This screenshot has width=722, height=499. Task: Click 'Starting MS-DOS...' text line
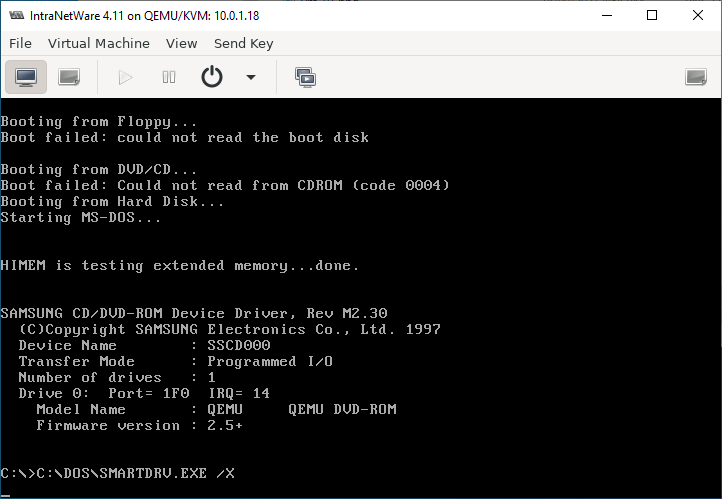click(x=81, y=217)
